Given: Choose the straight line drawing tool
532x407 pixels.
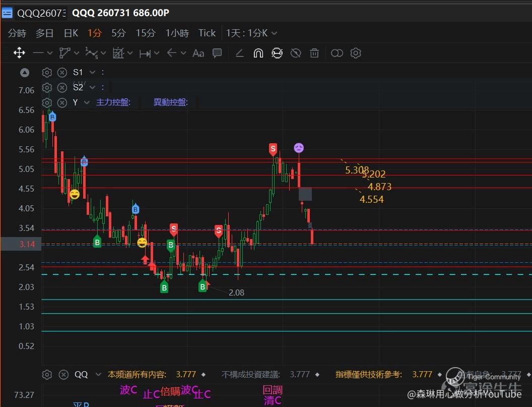Looking at the screenshot, I should tap(38, 53).
